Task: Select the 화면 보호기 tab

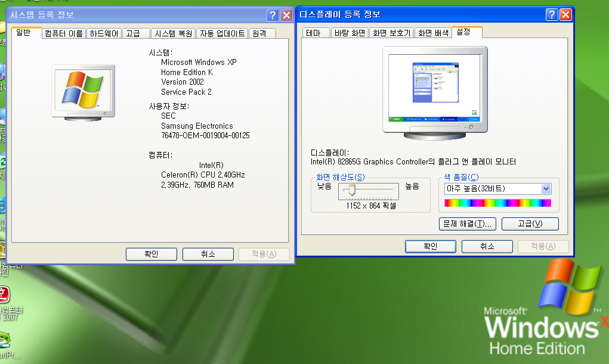Action: pyautogui.click(x=391, y=33)
